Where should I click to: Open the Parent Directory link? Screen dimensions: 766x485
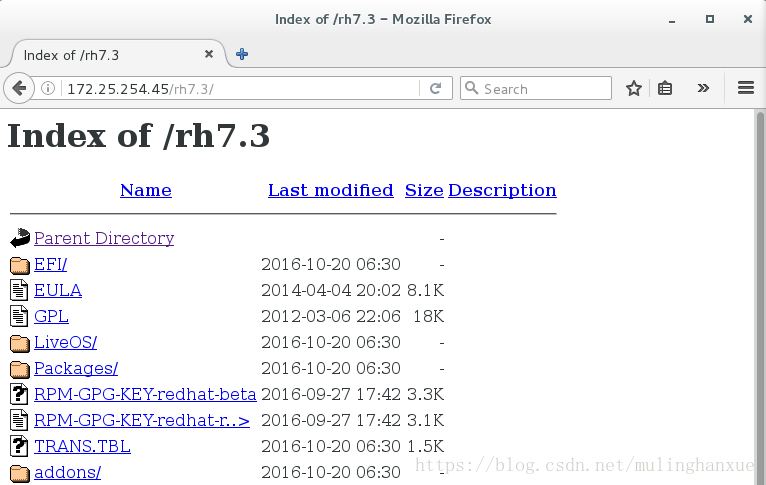coord(104,238)
